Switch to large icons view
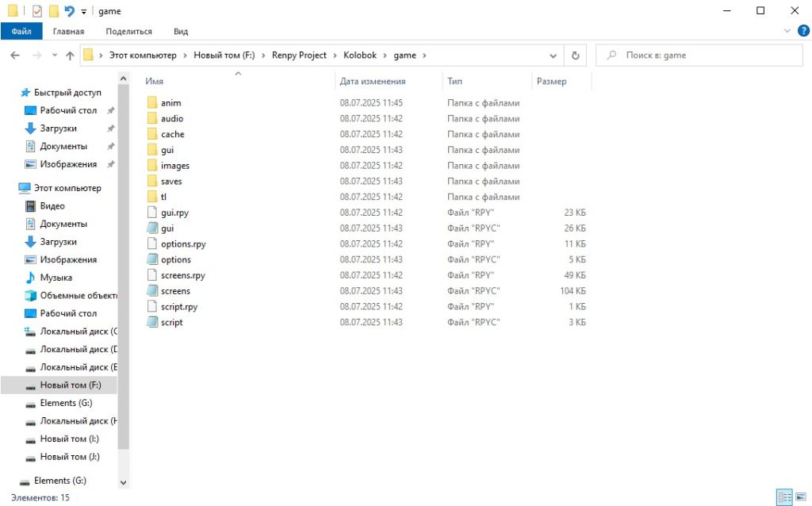The height and width of the screenshot is (506, 812). point(801,497)
